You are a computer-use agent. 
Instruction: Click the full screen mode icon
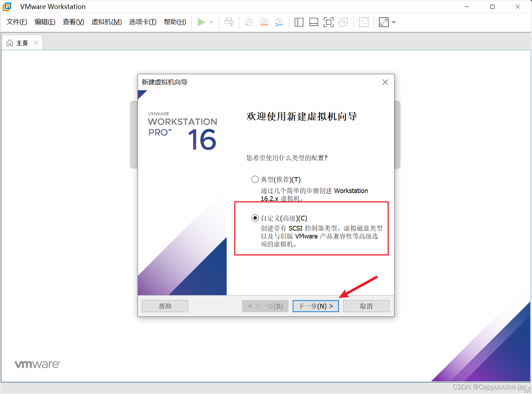pyautogui.click(x=328, y=22)
